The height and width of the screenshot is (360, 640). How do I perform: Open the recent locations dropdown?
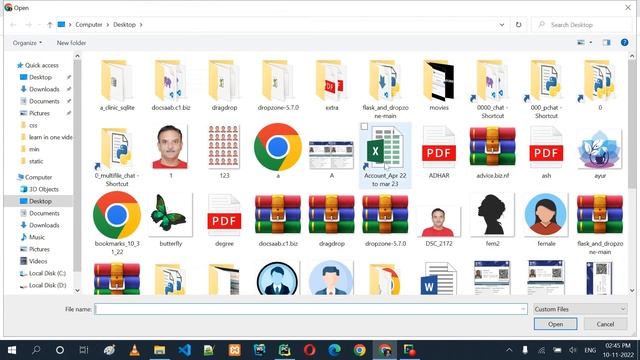(39, 24)
